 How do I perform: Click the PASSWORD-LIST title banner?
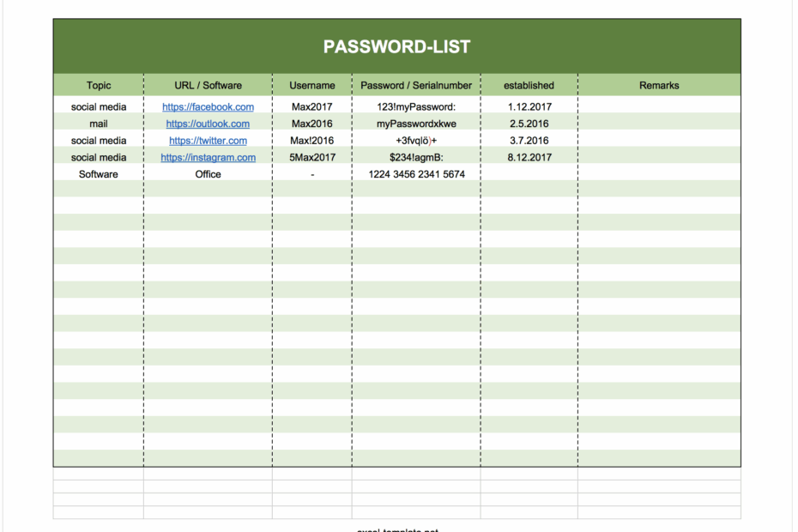397,45
